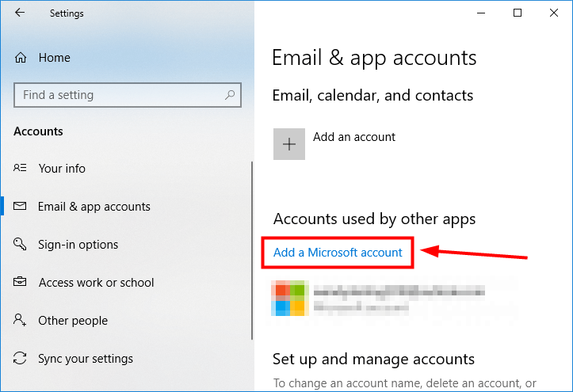
Task: Click the search magnifier icon
Action: tap(230, 95)
